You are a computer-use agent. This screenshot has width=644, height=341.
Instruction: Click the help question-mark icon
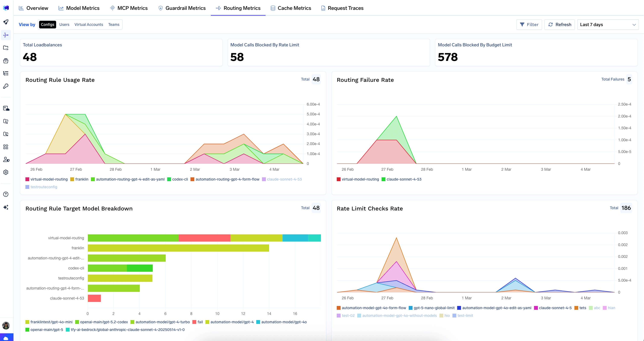[x=6, y=194]
